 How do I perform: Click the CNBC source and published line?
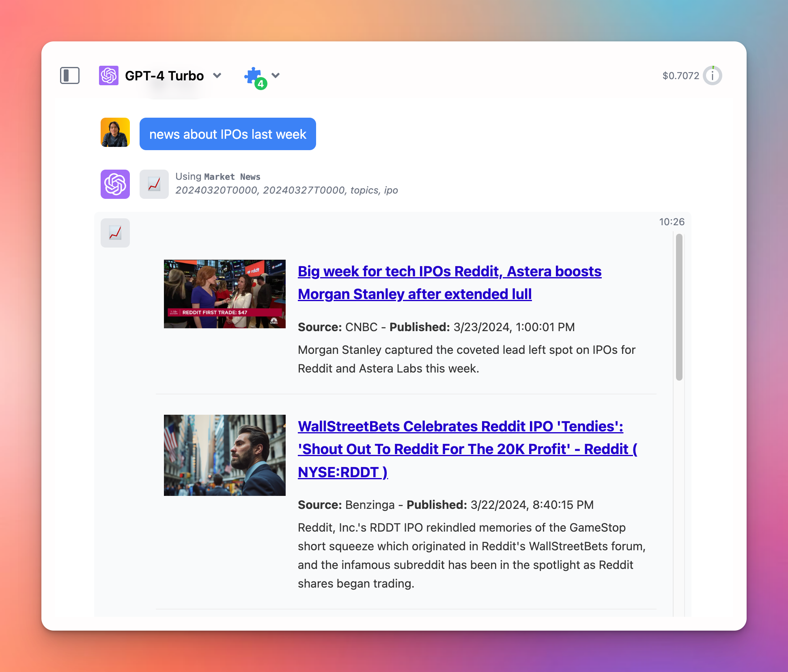[436, 327]
